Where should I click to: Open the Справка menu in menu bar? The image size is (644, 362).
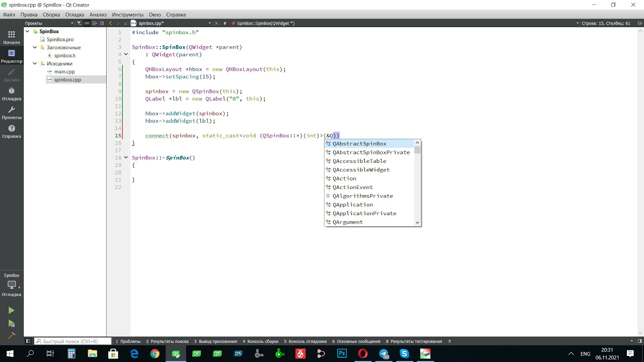[x=176, y=15]
